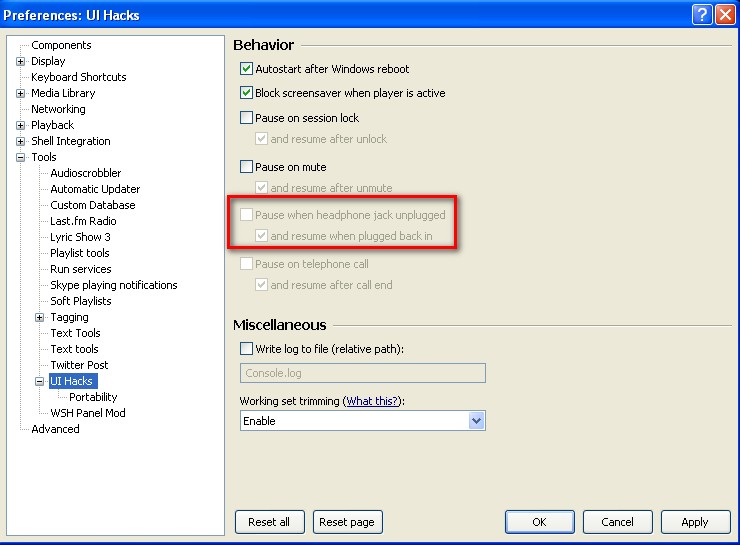Expand the Tagging tree node
Image resolution: width=740 pixels, height=545 pixels.
pyautogui.click(x=40, y=318)
